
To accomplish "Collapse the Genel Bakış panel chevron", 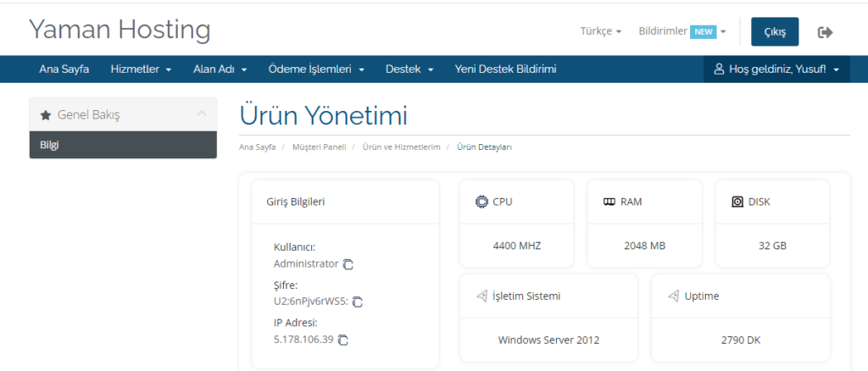I will (x=202, y=114).
